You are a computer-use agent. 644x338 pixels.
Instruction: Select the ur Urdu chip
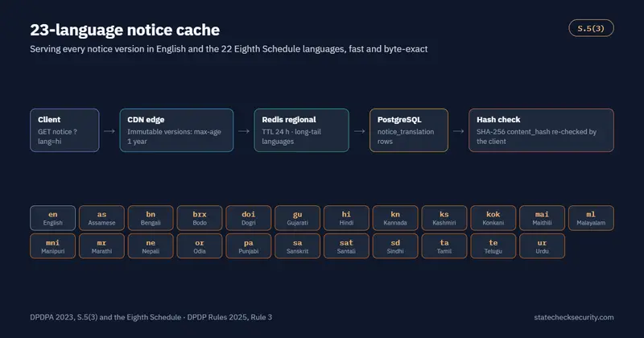(x=542, y=246)
